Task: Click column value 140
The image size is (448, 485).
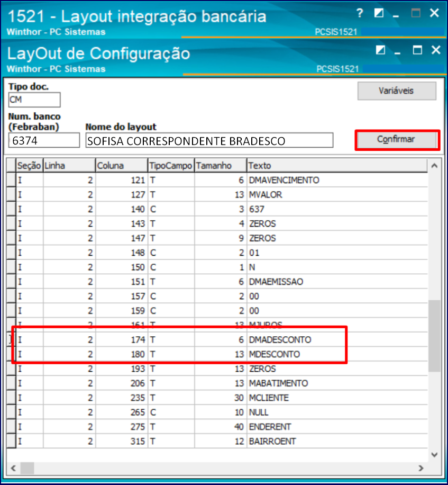Action: [x=122, y=209]
